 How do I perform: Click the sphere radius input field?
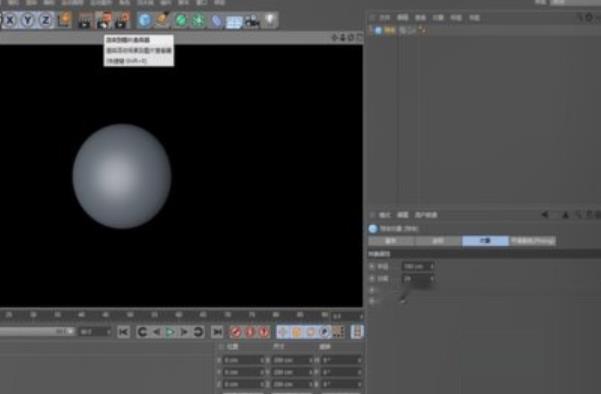(418, 266)
